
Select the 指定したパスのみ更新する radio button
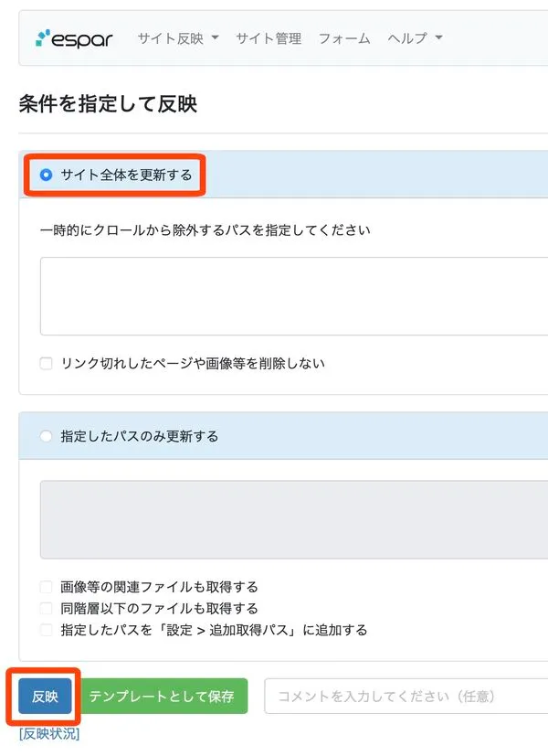click(x=47, y=436)
